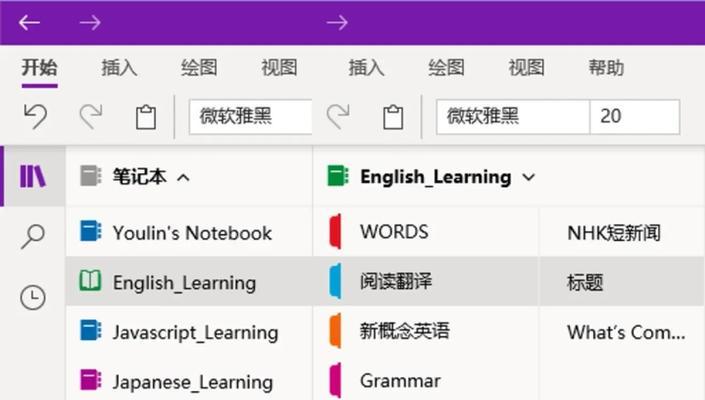Viewport: 705px width, 400px height.
Task: Open the Grammar section
Action: [426, 381]
